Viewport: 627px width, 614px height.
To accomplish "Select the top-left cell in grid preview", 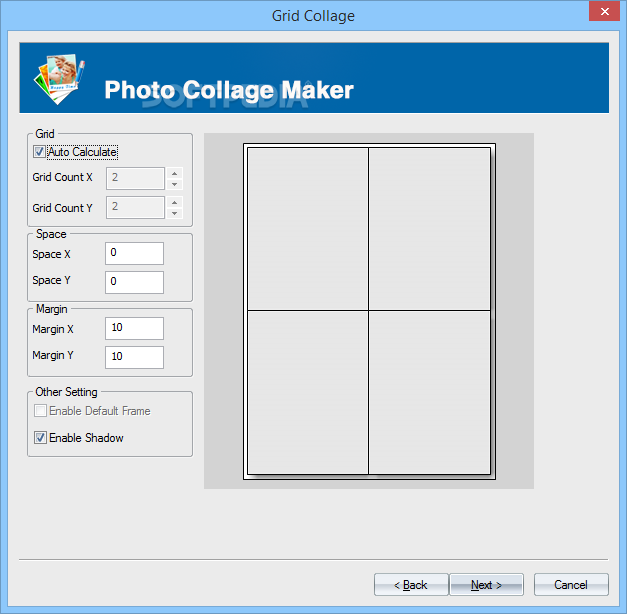I will [x=308, y=229].
